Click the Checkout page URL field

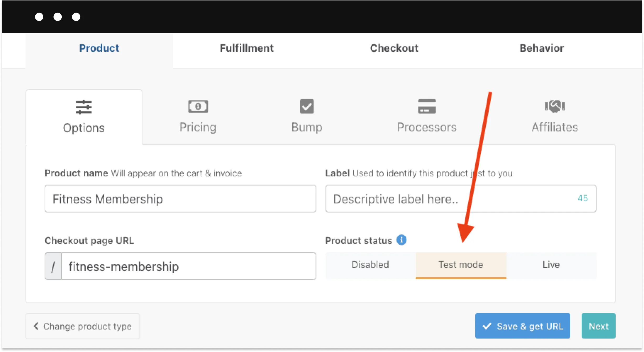click(x=189, y=266)
